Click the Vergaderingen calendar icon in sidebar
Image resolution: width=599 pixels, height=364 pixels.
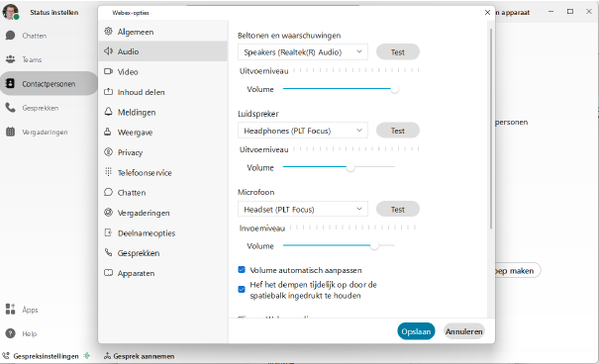tap(10, 132)
